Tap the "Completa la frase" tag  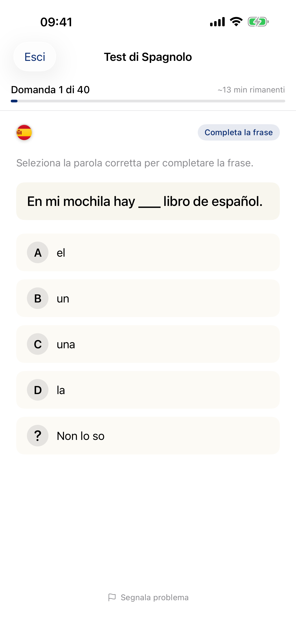click(x=239, y=132)
